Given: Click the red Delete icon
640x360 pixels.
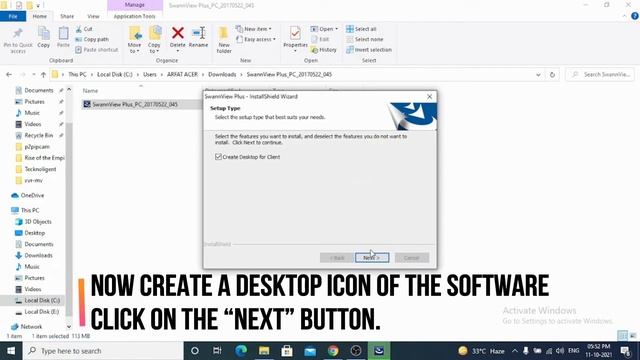Looking at the screenshot, I should click(178, 33).
